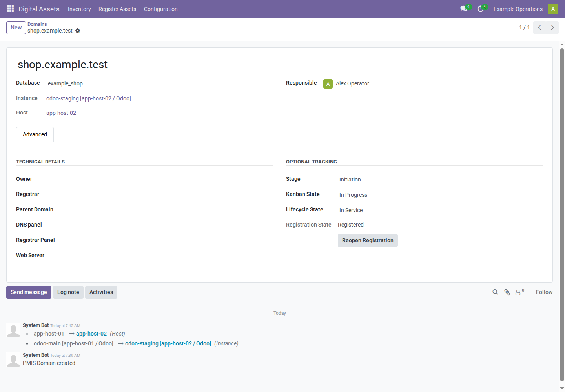The height and width of the screenshot is (392, 565).
Task: Open the apps grid menu icon
Action: (10, 9)
